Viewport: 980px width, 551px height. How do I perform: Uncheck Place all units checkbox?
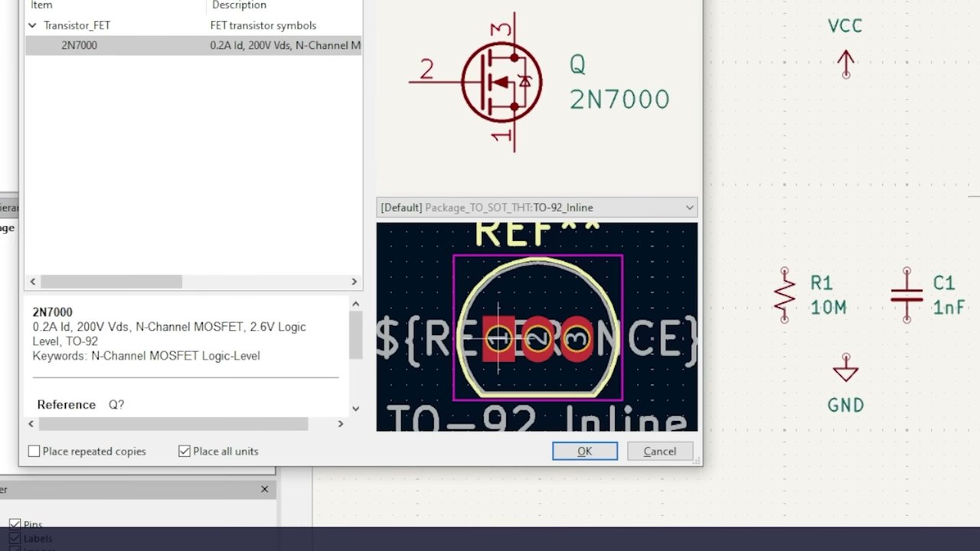tap(184, 452)
